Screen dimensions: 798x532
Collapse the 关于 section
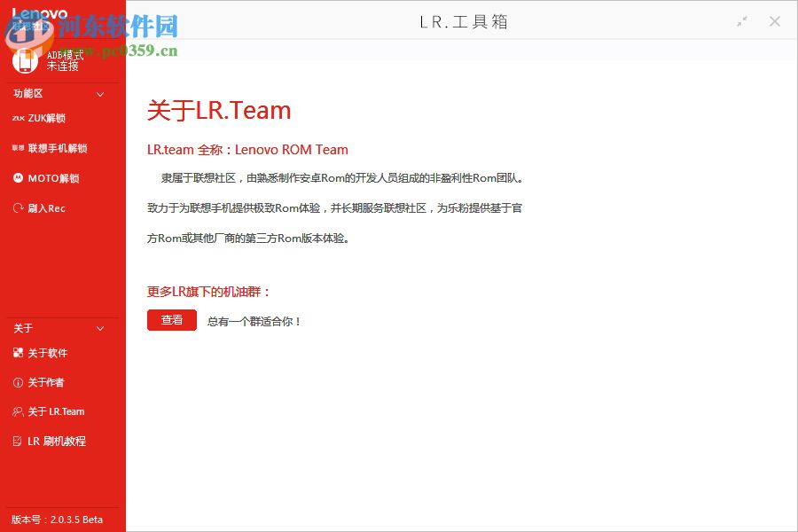pyautogui.click(x=100, y=328)
